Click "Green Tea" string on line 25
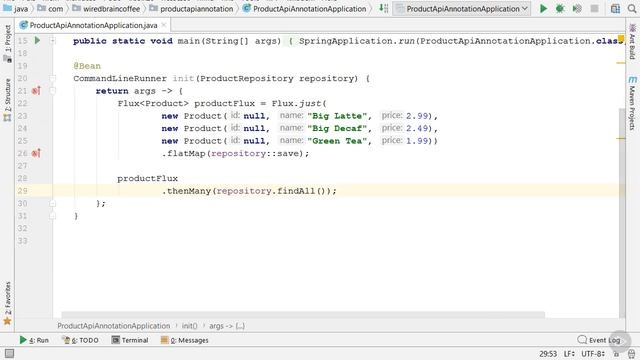Viewport: 640px width, 360px height. pos(337,141)
